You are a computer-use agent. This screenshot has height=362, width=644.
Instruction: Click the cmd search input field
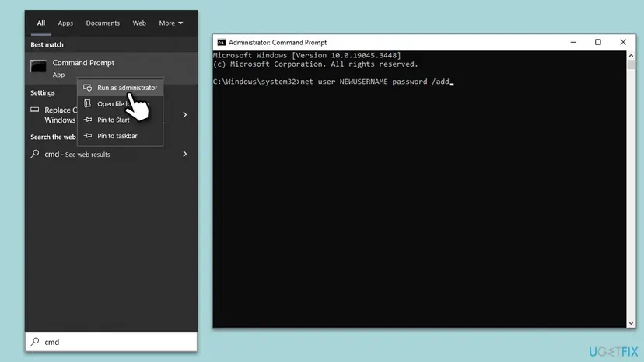click(111, 342)
